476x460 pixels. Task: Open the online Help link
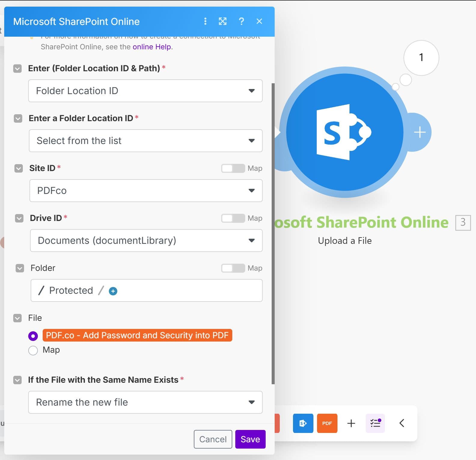point(152,47)
